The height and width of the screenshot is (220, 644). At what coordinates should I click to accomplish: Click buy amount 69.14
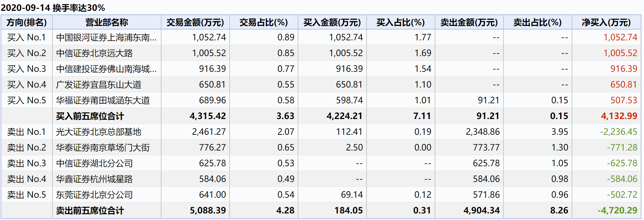pyautogui.click(x=352, y=195)
